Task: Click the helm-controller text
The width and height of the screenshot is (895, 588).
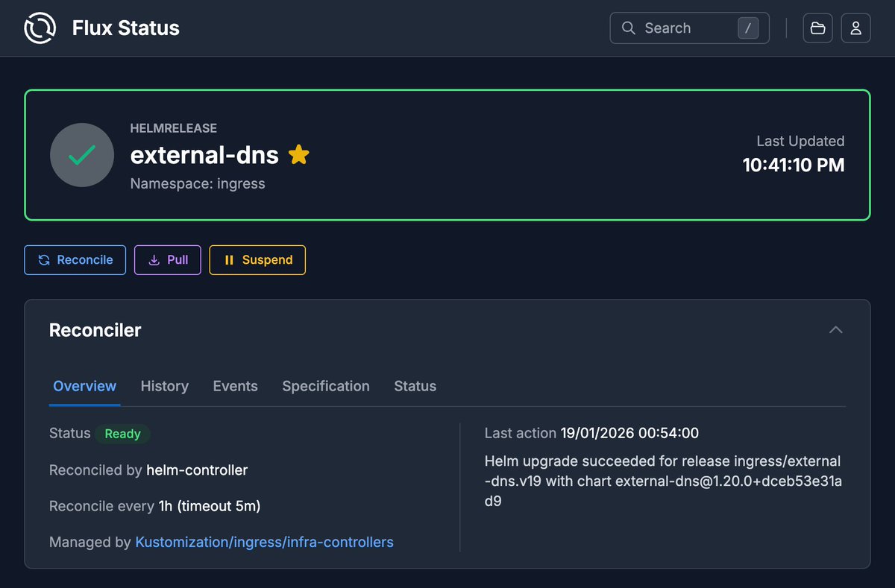Action: click(197, 470)
